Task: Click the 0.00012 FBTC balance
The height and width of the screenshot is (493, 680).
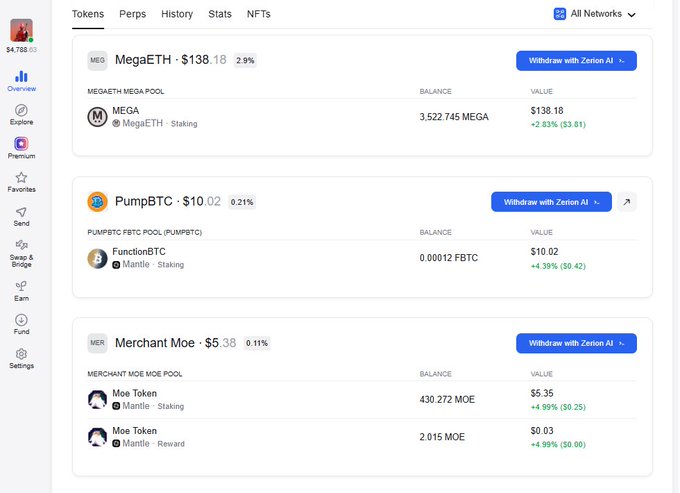Action: [x=448, y=258]
